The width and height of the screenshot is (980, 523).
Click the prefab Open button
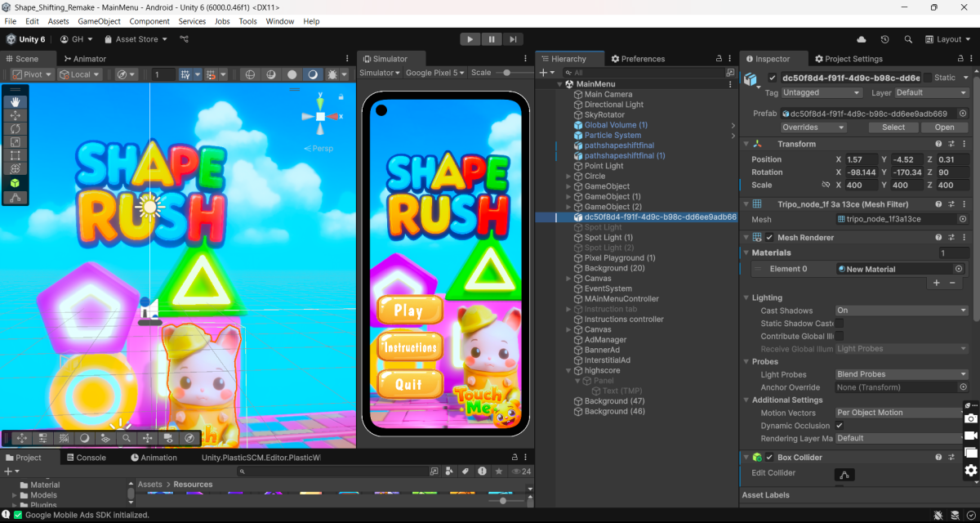point(944,127)
